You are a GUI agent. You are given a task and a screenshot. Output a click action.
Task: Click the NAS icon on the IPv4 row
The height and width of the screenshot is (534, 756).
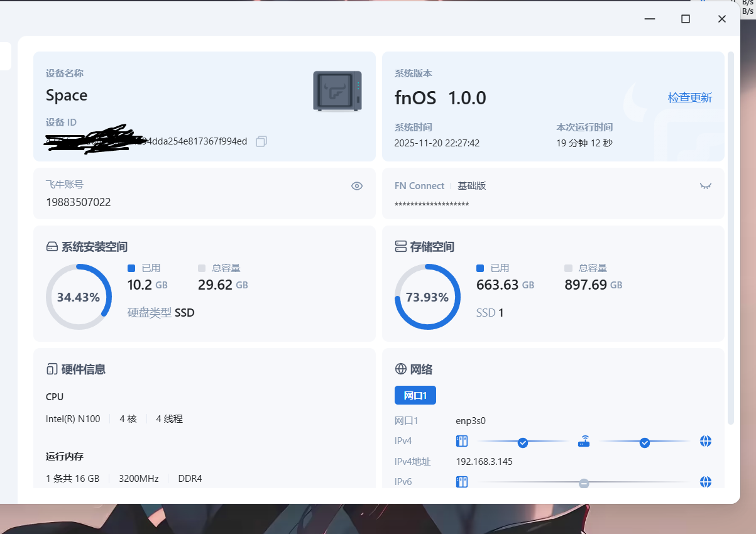tap(462, 441)
